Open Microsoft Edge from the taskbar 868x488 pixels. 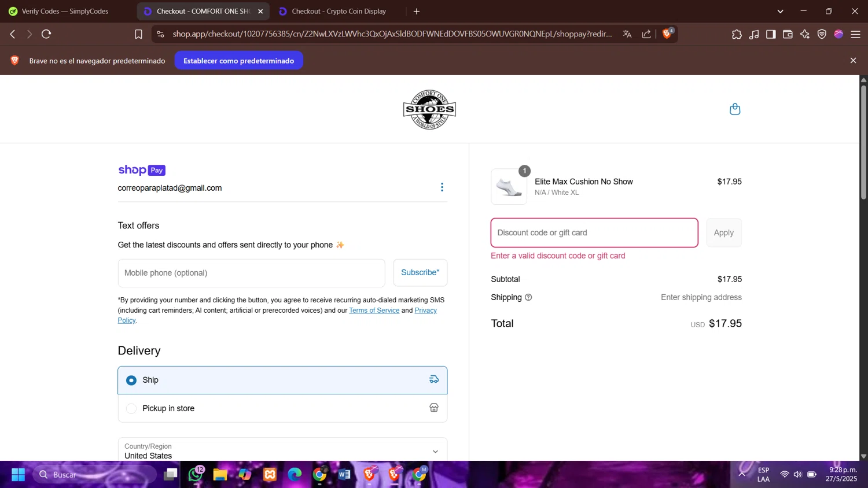point(295,475)
